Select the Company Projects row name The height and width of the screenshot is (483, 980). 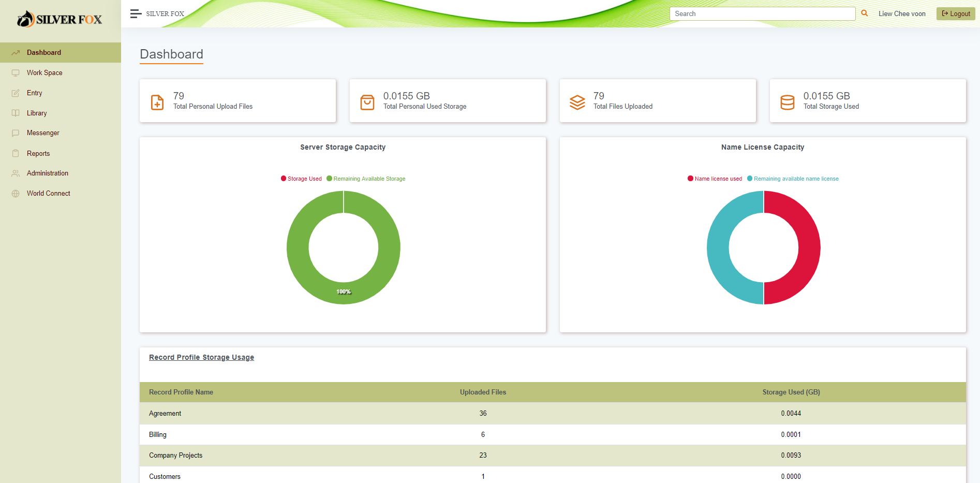click(175, 456)
